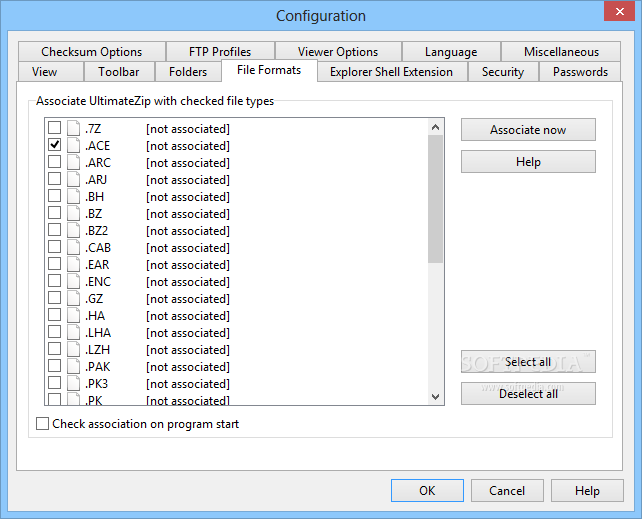Open the Explorer Shell Extension tab
Image resolution: width=642 pixels, height=519 pixels.
(391, 72)
